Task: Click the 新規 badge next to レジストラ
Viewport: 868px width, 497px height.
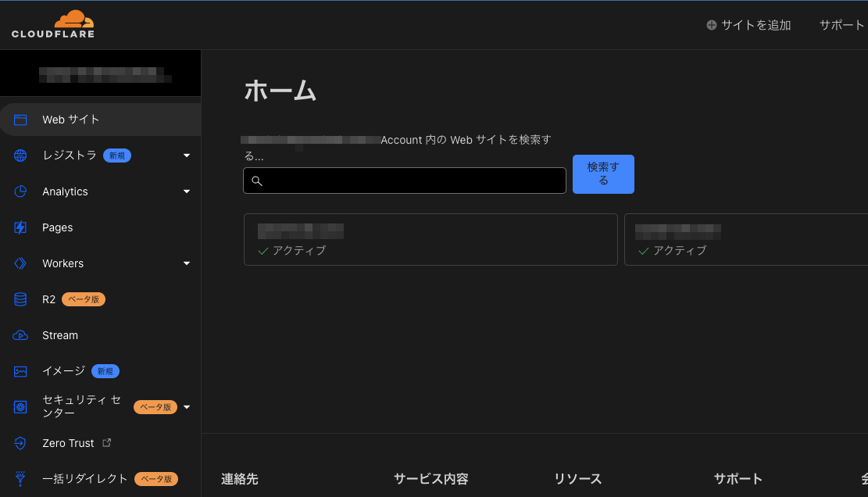Action: click(117, 156)
